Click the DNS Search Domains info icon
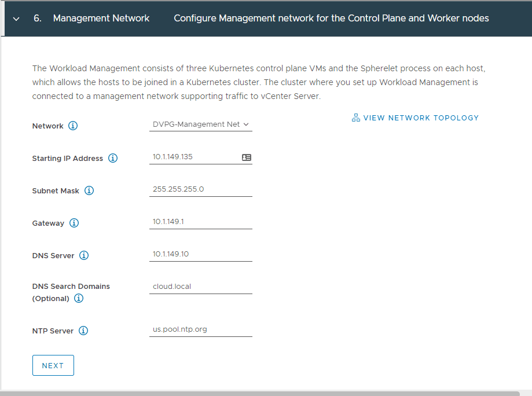 click(x=79, y=298)
